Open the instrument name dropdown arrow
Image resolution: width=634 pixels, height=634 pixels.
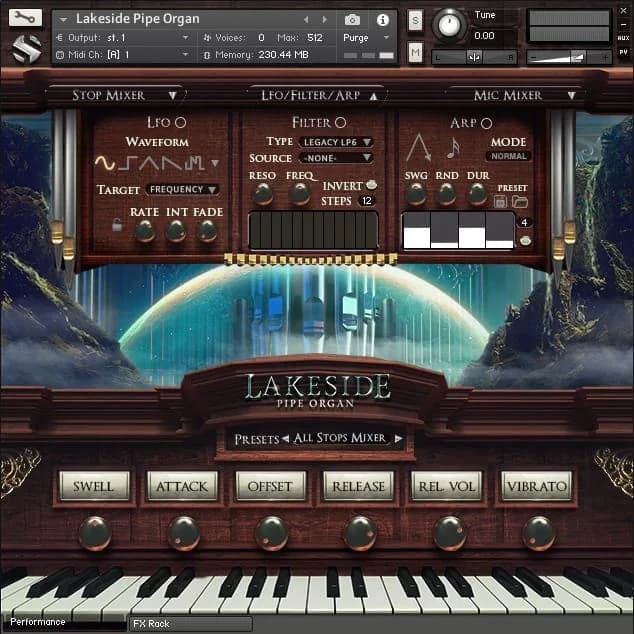(x=63, y=19)
